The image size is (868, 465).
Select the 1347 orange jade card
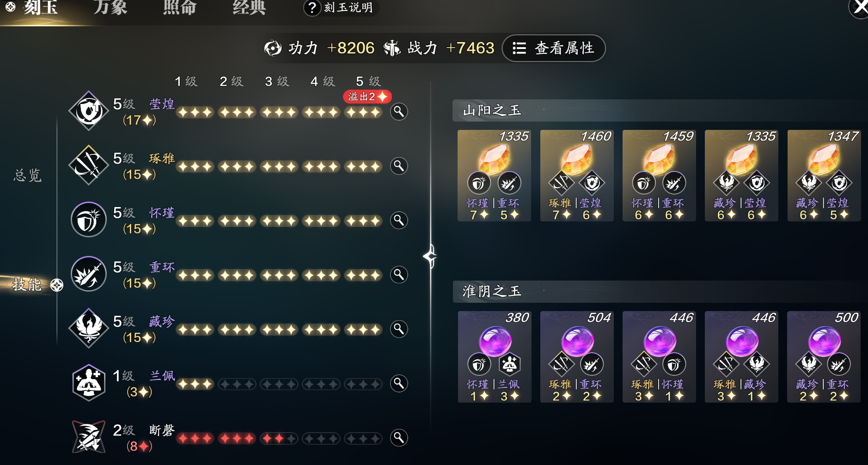point(824,176)
